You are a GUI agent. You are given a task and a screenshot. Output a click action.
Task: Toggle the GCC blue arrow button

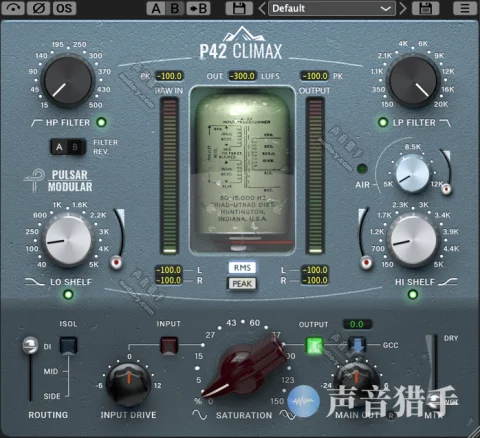tap(357, 345)
